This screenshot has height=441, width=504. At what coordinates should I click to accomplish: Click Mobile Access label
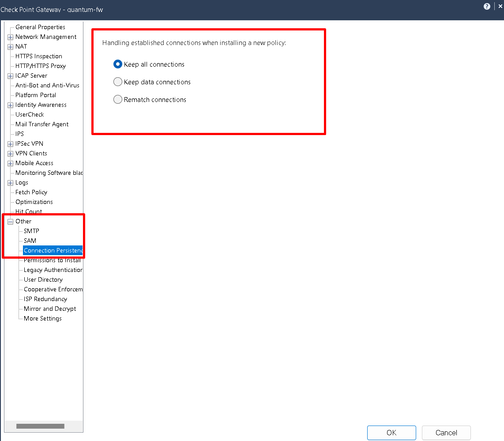click(34, 163)
